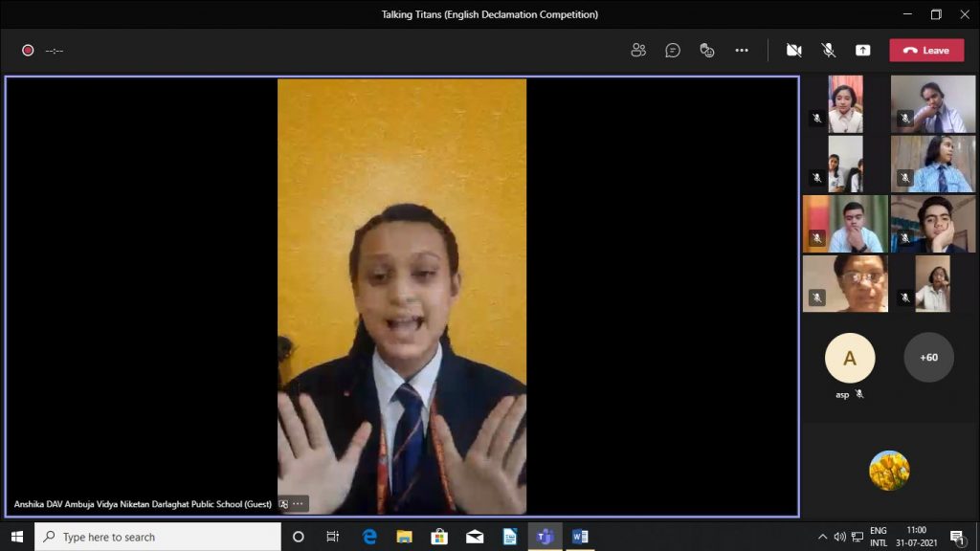Open Microsoft Word from the taskbar
The height and width of the screenshot is (551, 980).
click(580, 537)
